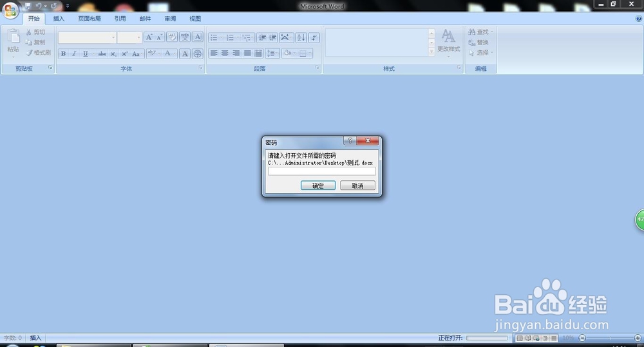This screenshot has width=644, height=347.
Task: Click the Save icon in quick access toolbar
Action: click(x=28, y=6)
